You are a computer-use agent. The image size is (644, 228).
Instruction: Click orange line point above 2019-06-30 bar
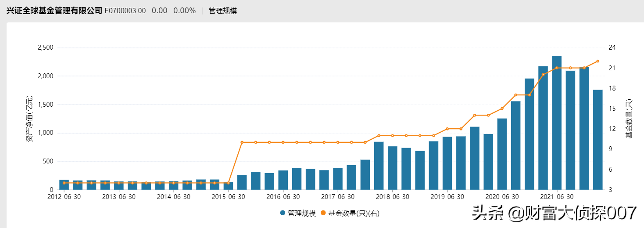tap(447, 129)
